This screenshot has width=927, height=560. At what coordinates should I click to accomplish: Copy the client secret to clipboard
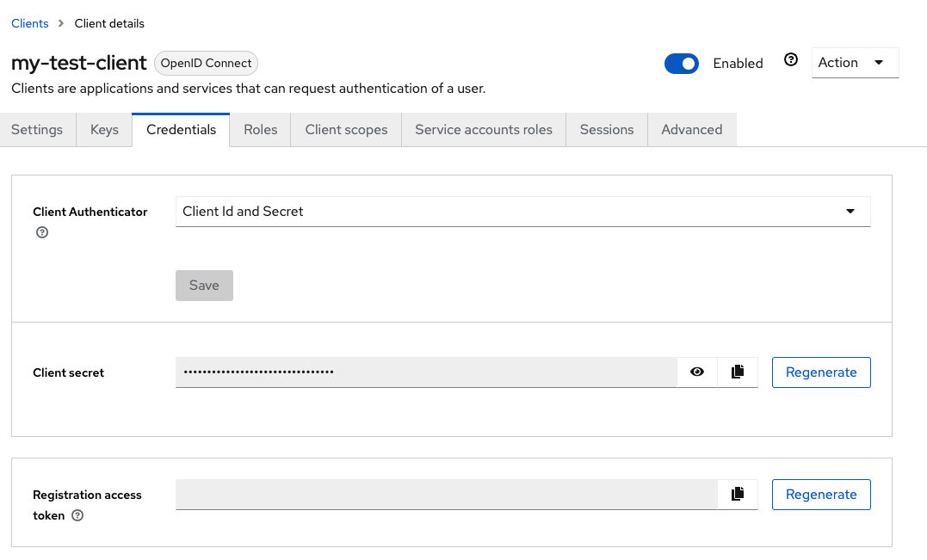(738, 372)
